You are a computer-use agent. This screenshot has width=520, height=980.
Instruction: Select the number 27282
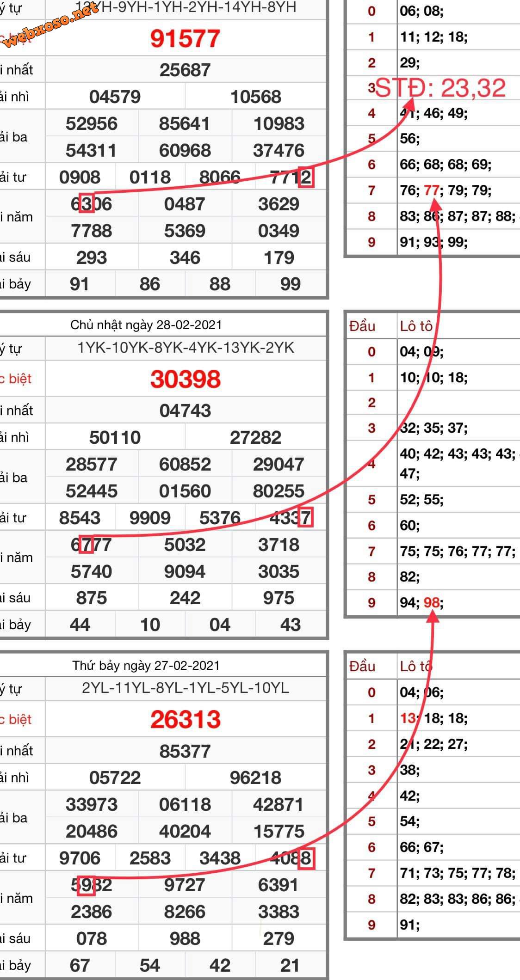click(x=256, y=438)
